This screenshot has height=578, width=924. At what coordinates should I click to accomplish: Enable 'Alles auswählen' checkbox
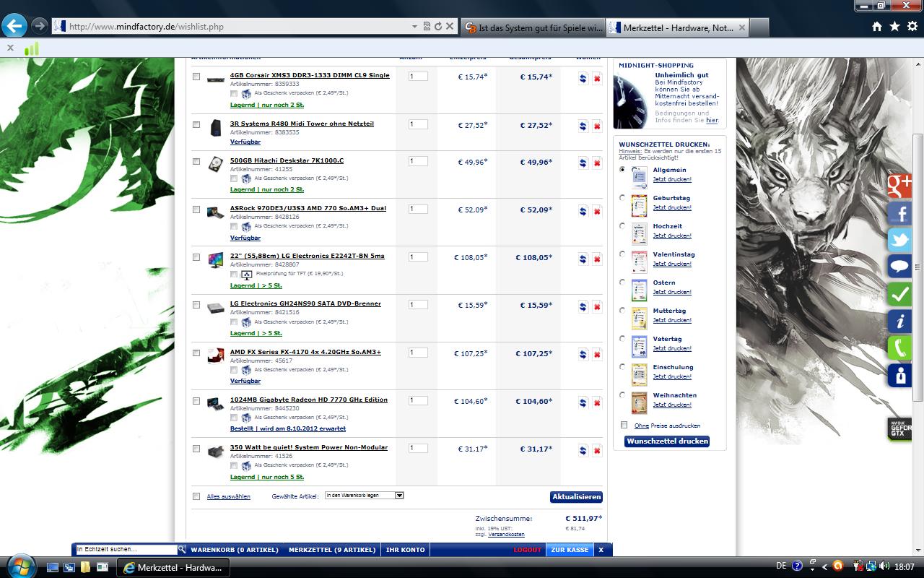[x=196, y=496]
